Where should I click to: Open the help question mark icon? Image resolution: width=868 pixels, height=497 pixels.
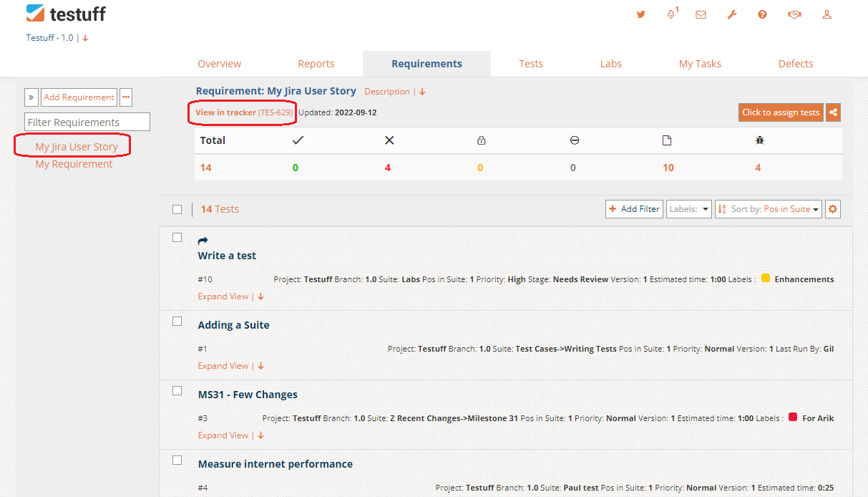click(763, 14)
